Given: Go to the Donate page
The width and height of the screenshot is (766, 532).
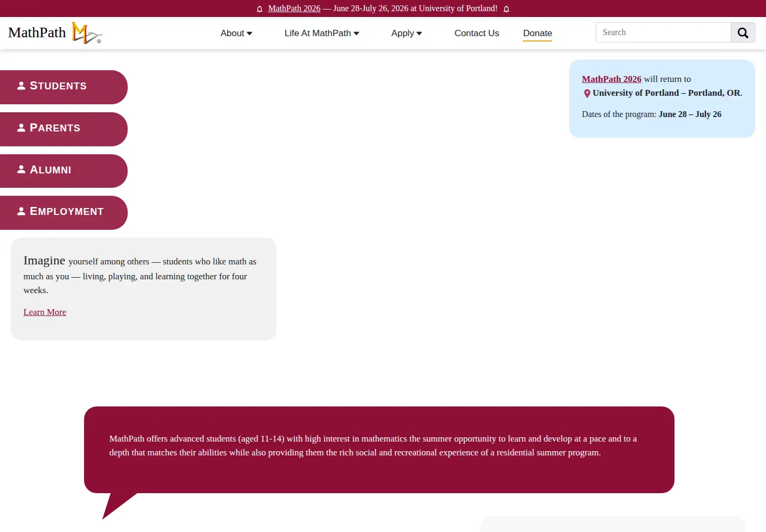Looking at the screenshot, I should 537,33.
